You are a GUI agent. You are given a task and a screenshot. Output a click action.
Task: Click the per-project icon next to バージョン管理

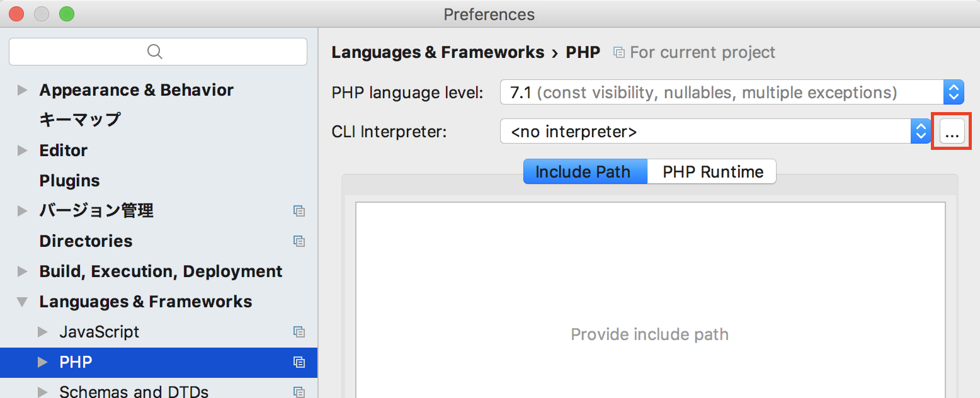(300, 211)
